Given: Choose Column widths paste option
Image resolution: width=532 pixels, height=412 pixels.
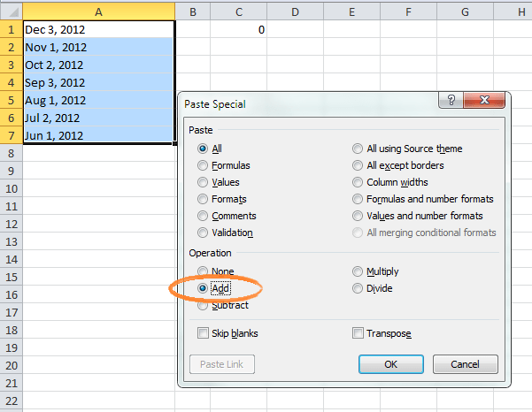Looking at the screenshot, I should click(x=358, y=182).
